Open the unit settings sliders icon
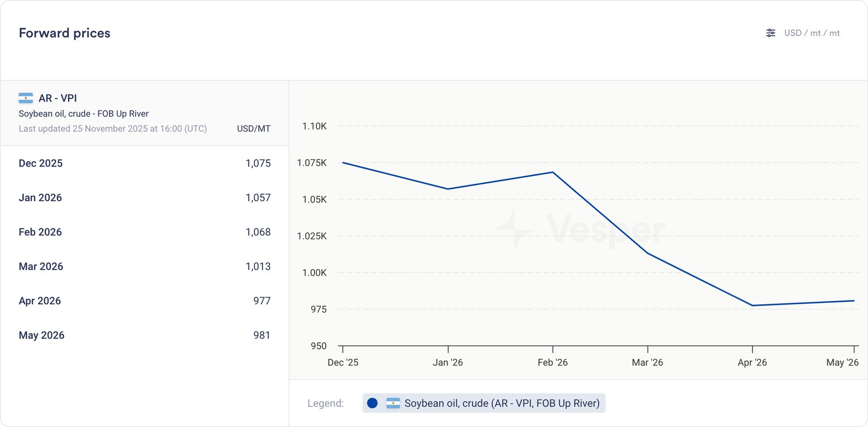Viewport: 868px width, 427px height. pyautogui.click(x=770, y=33)
